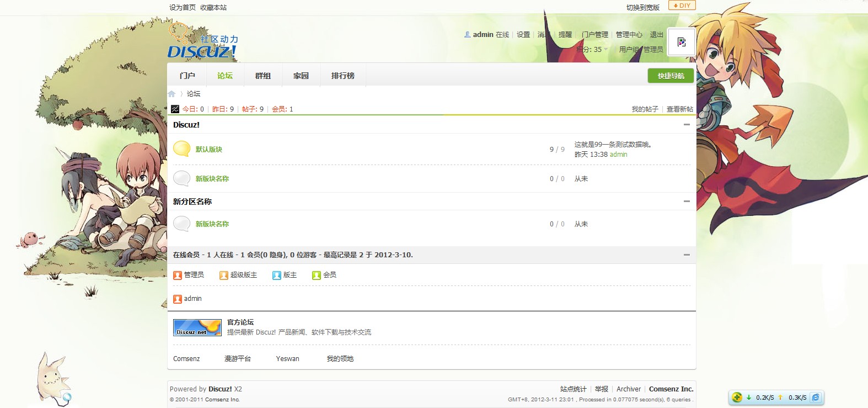Click the broken avatar image thumbnail

tap(682, 42)
